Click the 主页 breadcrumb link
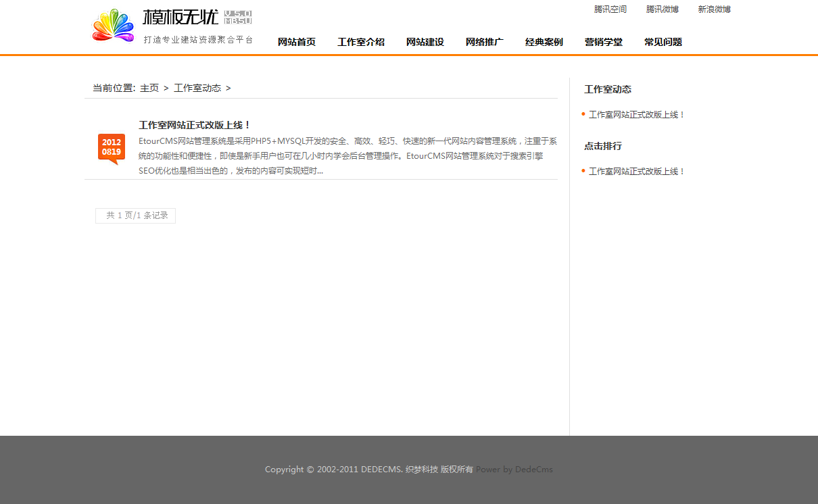This screenshot has height=504, width=818. click(149, 89)
